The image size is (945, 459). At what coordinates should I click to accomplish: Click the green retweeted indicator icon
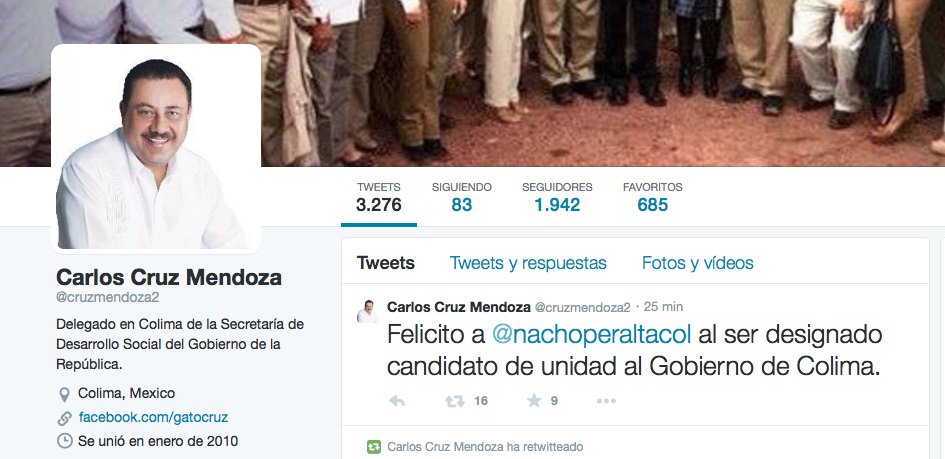click(x=374, y=447)
